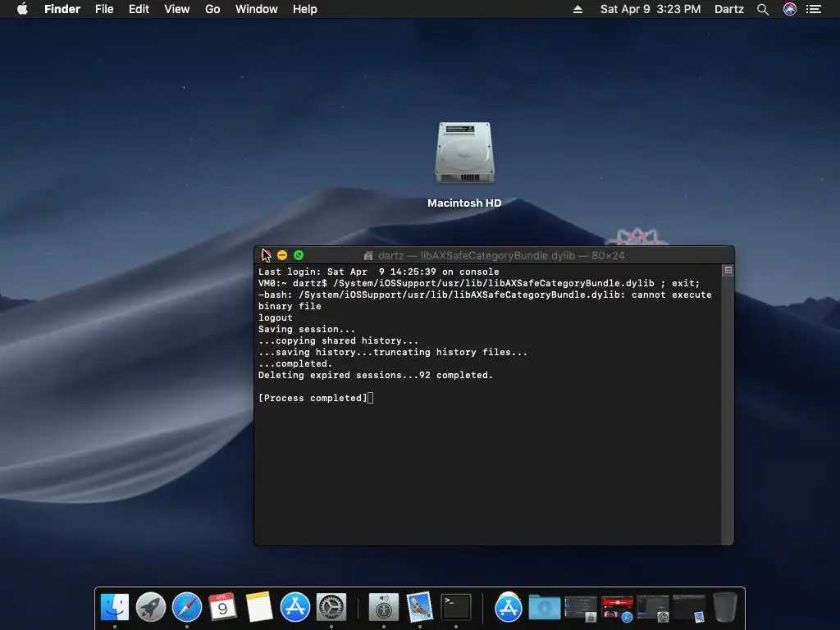Launch Launchpad rocket icon in Dock
Viewport: 840px width, 630px height.
151,607
